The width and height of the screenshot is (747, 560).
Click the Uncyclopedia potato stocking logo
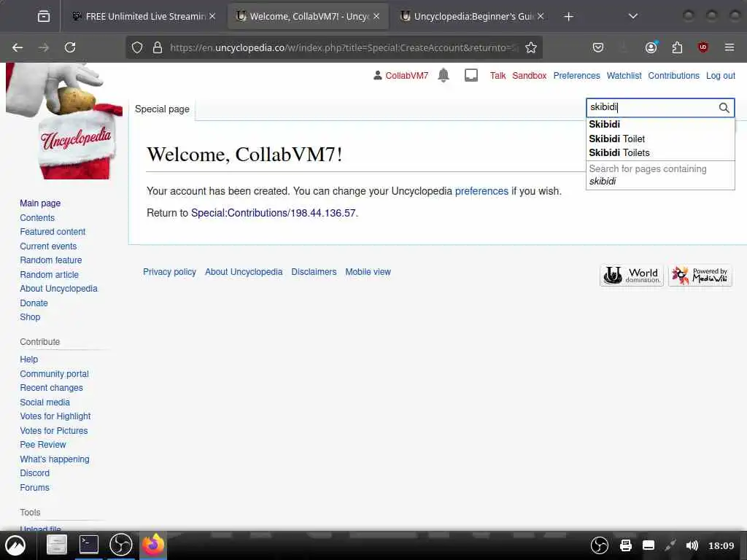tap(64, 122)
